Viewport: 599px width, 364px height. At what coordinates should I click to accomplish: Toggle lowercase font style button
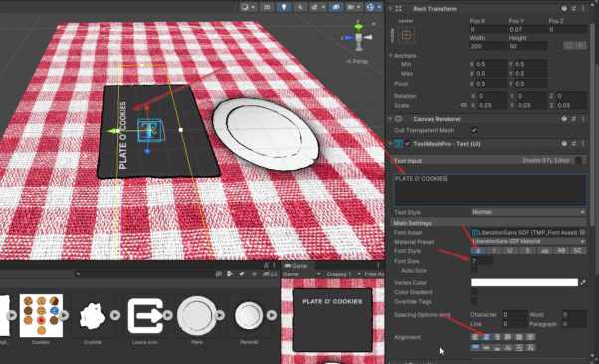click(544, 251)
